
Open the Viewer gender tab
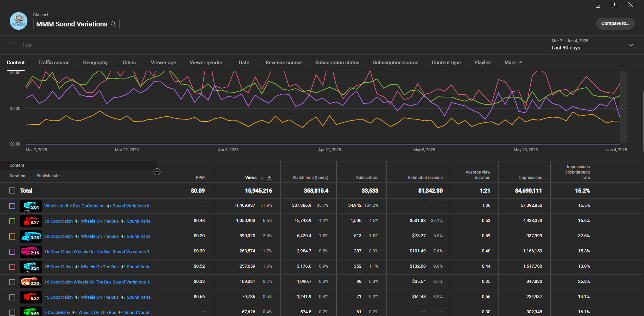click(x=206, y=63)
